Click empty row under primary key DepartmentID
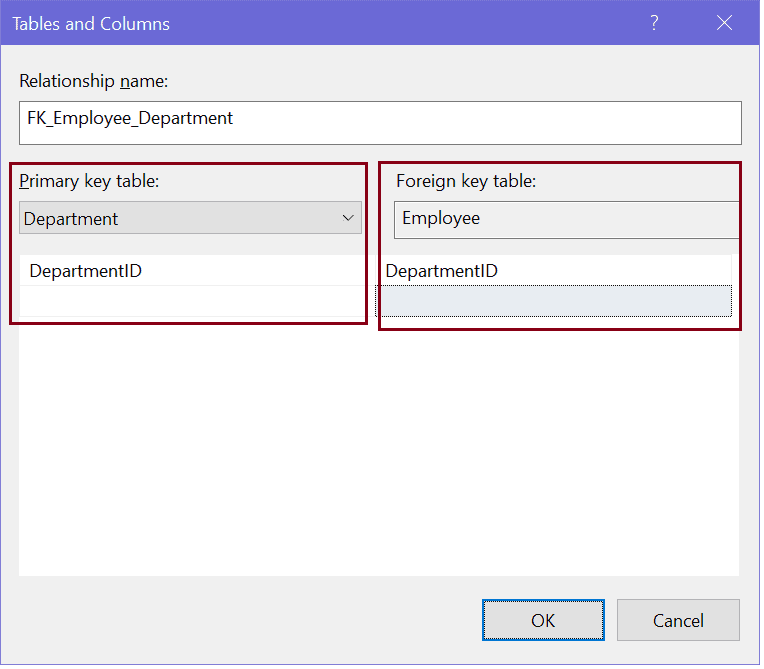This screenshot has width=764, height=669. point(190,301)
